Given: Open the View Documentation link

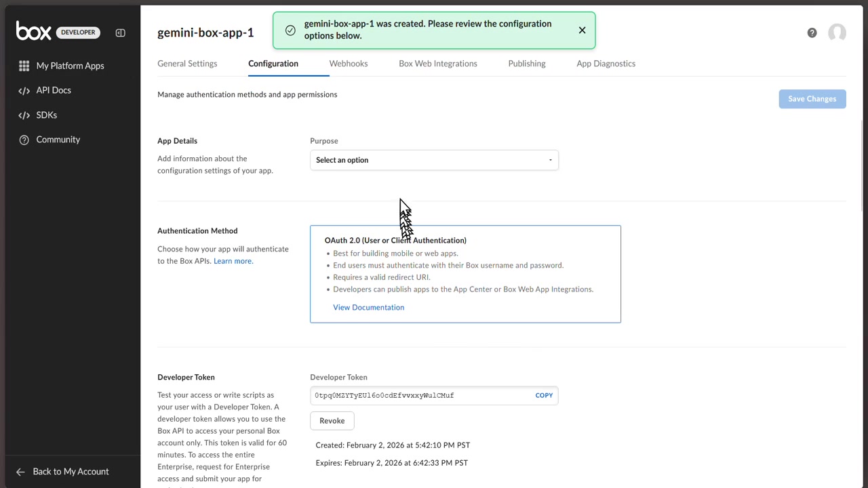Looking at the screenshot, I should (x=368, y=308).
